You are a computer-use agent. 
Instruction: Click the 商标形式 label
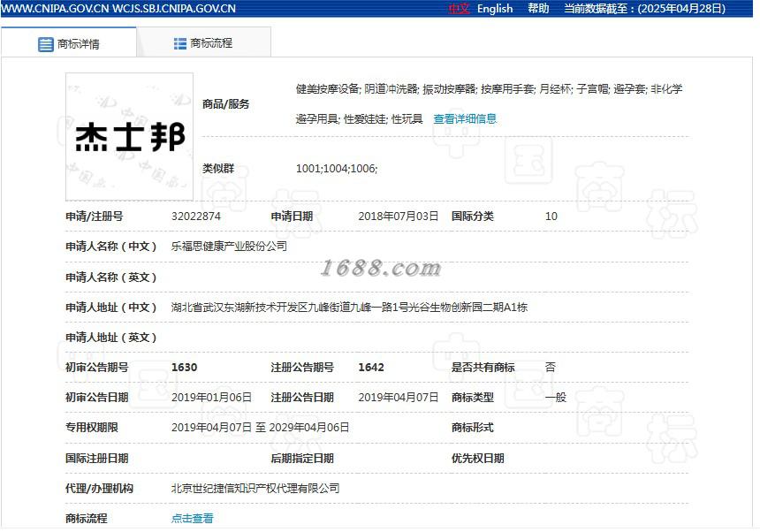(472, 428)
